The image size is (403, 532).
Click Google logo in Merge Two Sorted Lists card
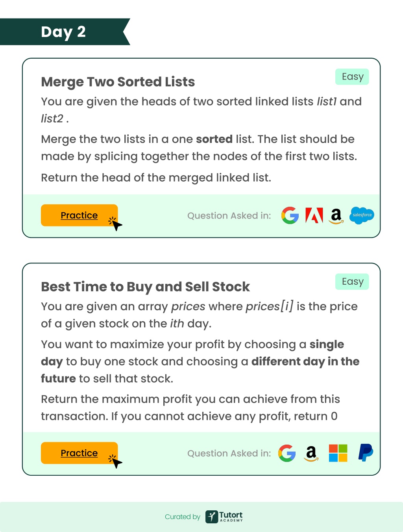click(x=290, y=215)
